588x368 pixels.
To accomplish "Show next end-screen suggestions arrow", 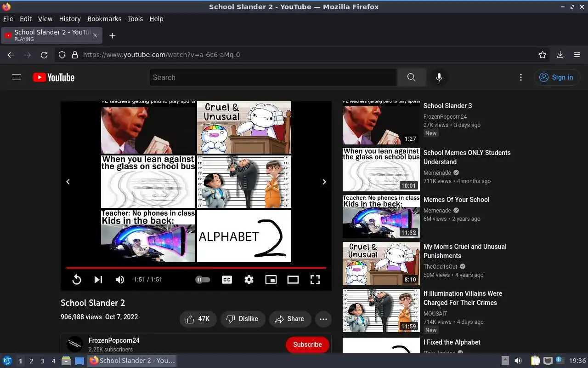I will coord(324,182).
